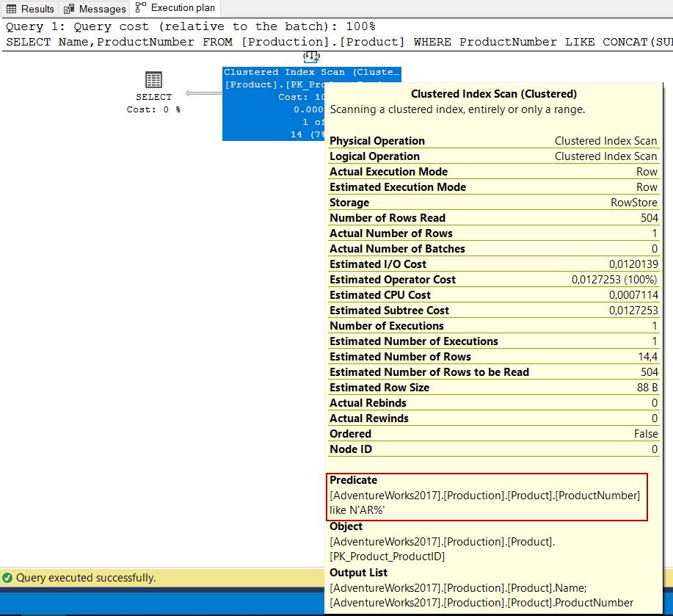Click the Actual Execution Mode row
The height and width of the screenshot is (616, 673).
point(494,172)
